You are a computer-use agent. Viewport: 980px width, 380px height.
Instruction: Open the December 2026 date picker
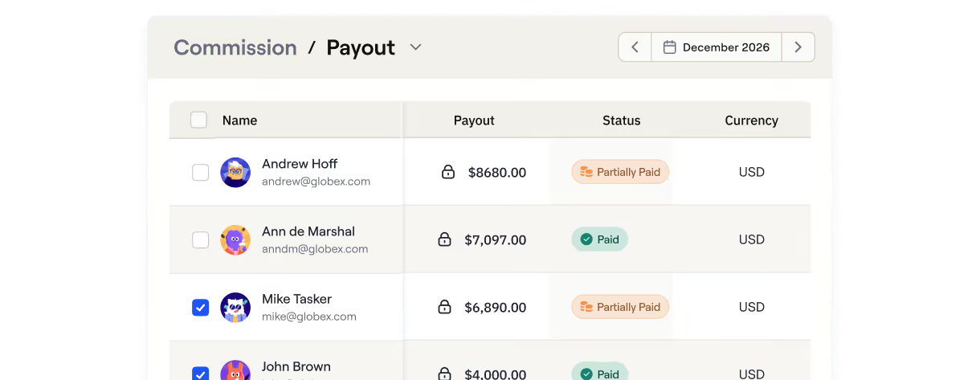[717, 47]
